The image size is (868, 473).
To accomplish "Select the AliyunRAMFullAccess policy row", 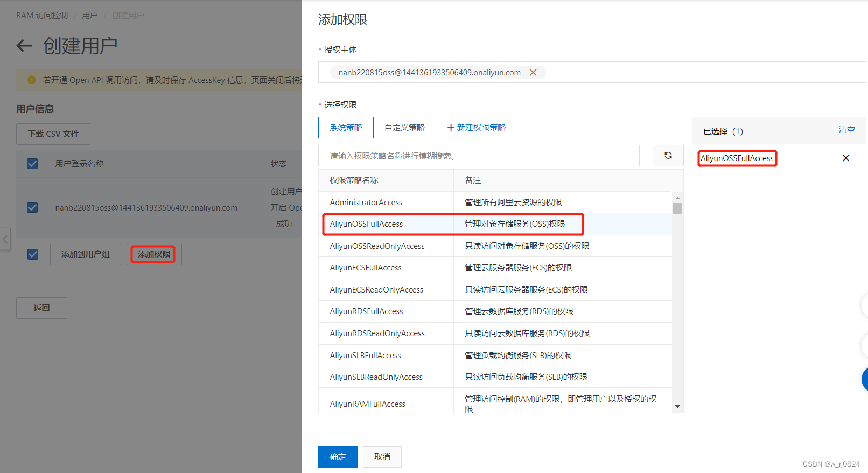I will pyautogui.click(x=495, y=401).
